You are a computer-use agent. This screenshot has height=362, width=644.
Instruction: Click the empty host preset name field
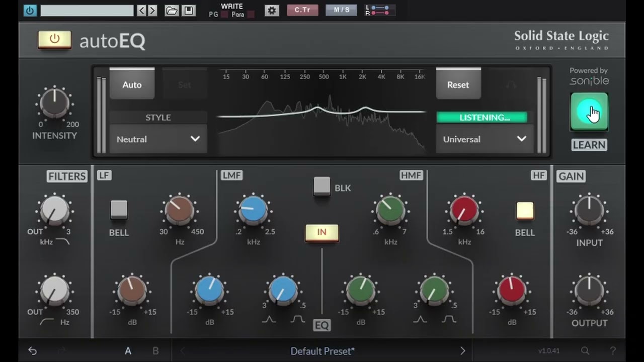tap(87, 11)
